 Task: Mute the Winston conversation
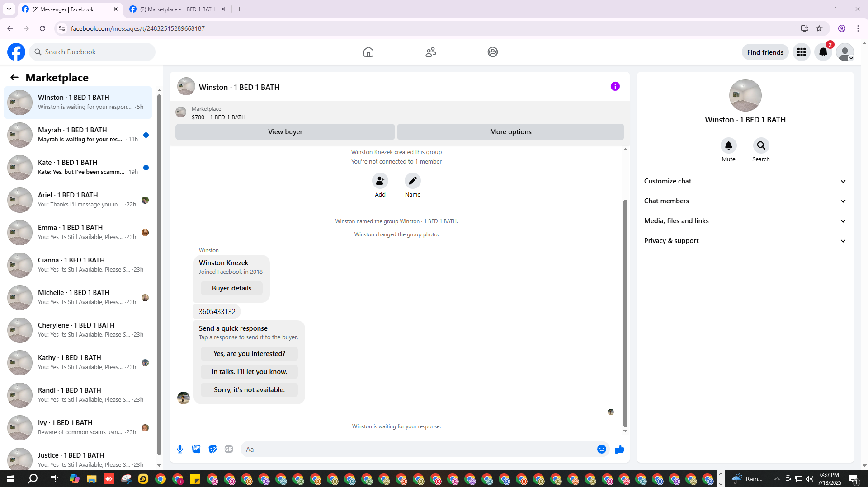pyautogui.click(x=728, y=145)
